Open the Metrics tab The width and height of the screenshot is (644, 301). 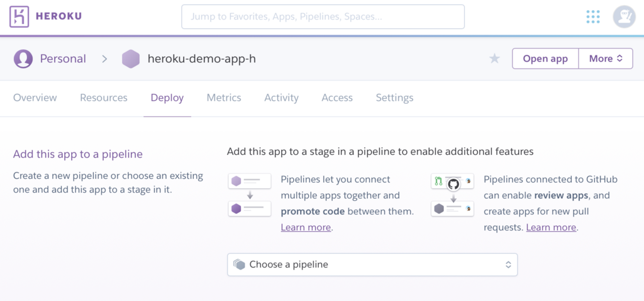click(224, 98)
